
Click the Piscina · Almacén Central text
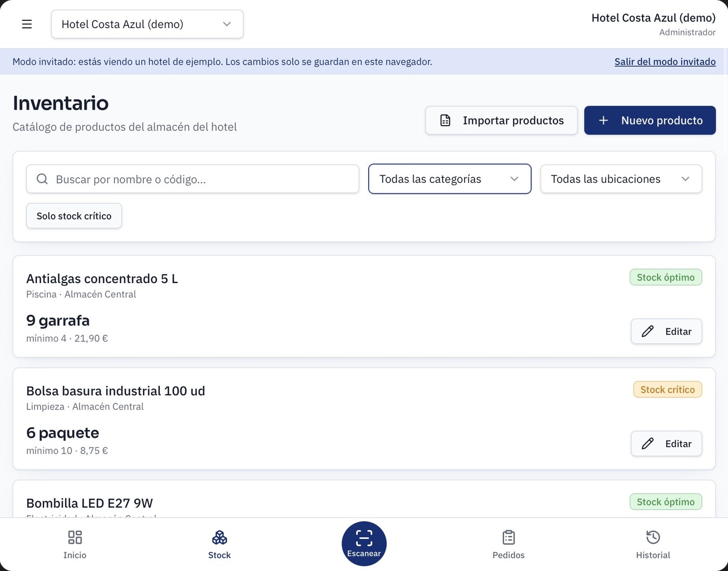(81, 295)
